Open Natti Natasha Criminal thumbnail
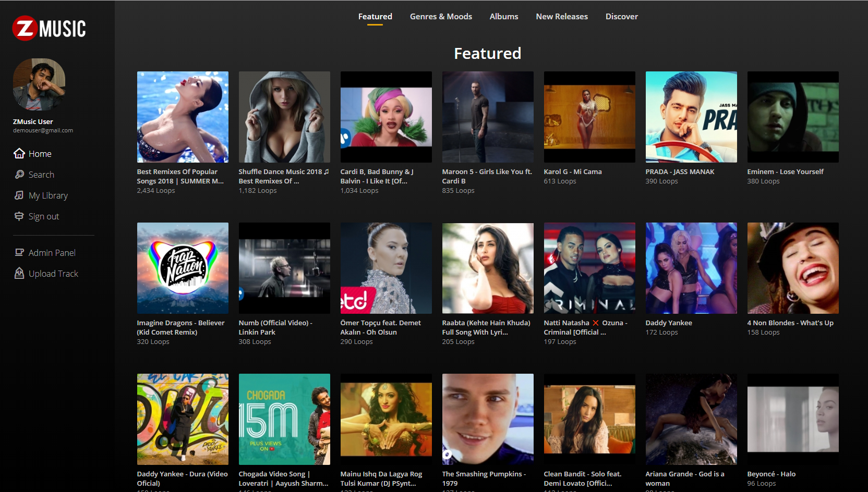Image resolution: width=868 pixels, height=492 pixels. pos(589,268)
